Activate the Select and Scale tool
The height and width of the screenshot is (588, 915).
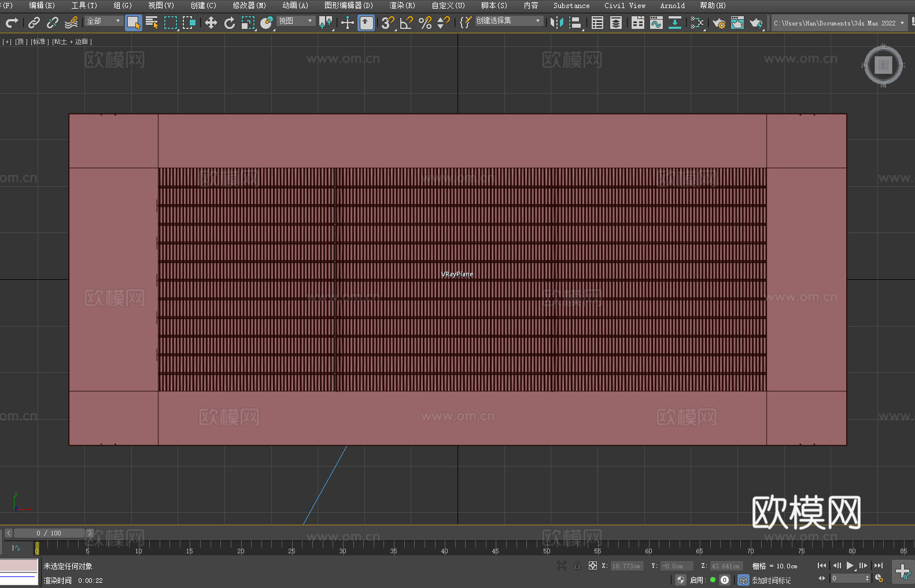pos(248,23)
